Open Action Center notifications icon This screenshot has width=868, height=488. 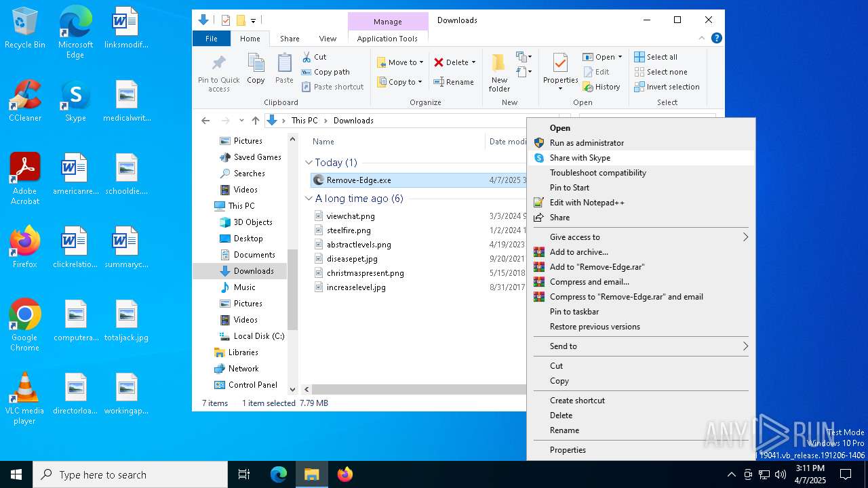click(x=846, y=474)
